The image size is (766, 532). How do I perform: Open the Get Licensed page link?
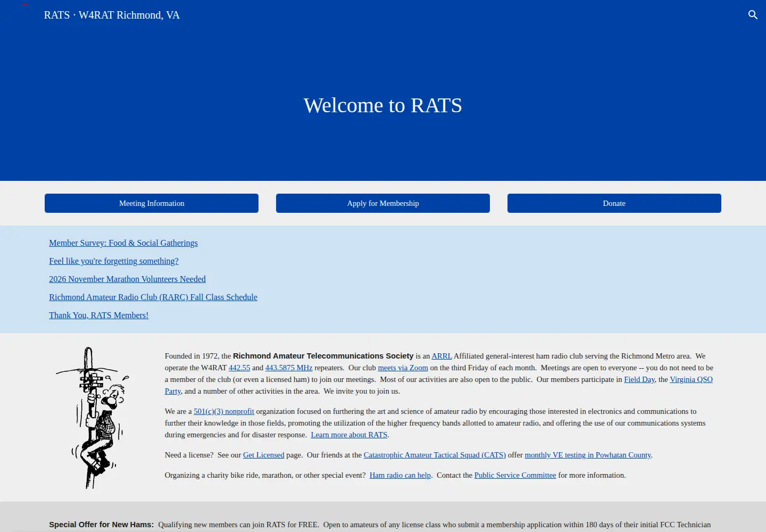264,455
